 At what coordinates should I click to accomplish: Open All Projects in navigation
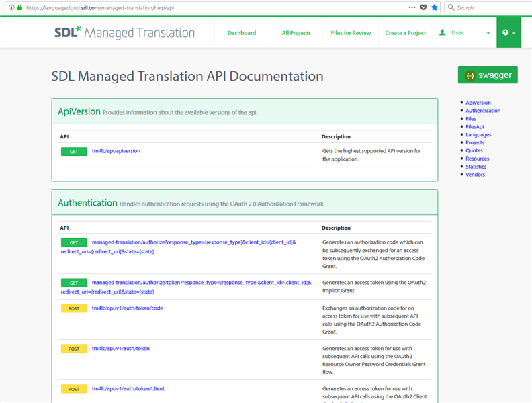pos(296,33)
